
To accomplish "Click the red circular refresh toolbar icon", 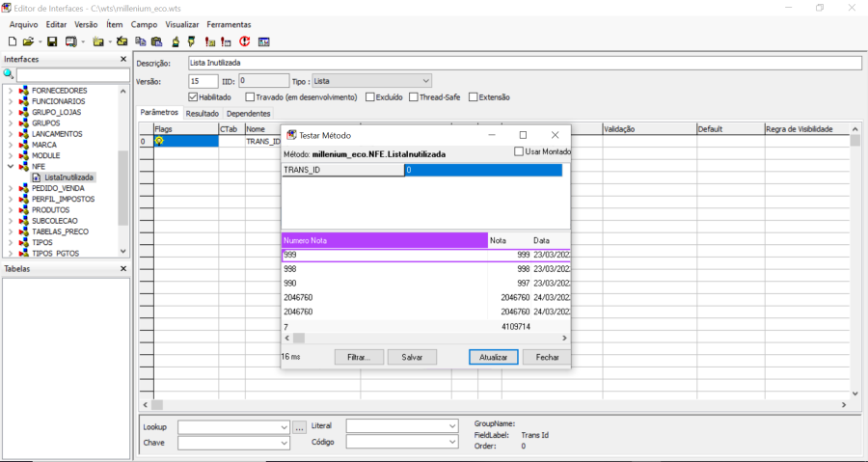I will coord(245,41).
